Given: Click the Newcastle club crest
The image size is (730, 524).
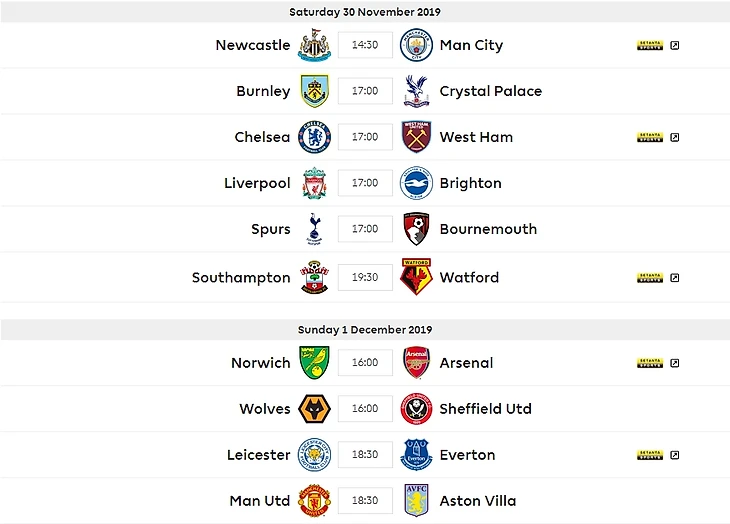Looking at the screenshot, I should [x=314, y=46].
